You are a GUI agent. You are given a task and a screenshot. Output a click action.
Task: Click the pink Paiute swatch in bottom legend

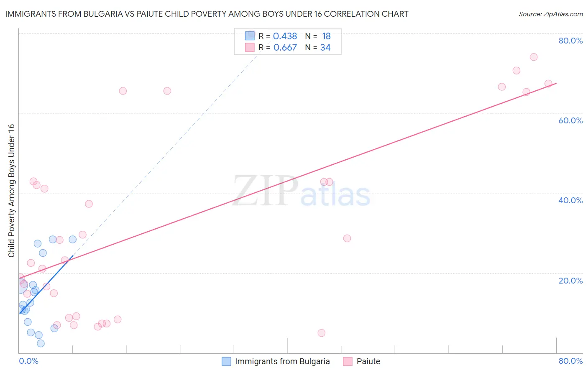(348, 361)
